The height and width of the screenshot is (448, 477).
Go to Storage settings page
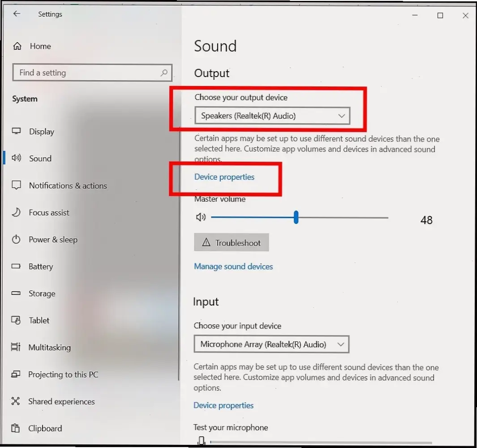click(x=42, y=293)
